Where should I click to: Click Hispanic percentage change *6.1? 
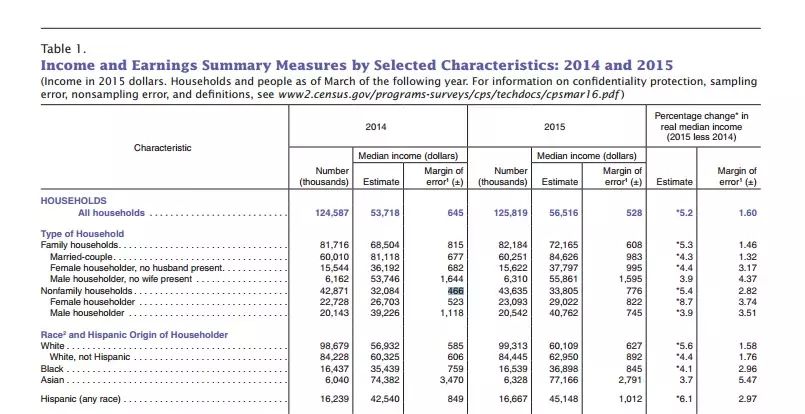click(x=684, y=399)
